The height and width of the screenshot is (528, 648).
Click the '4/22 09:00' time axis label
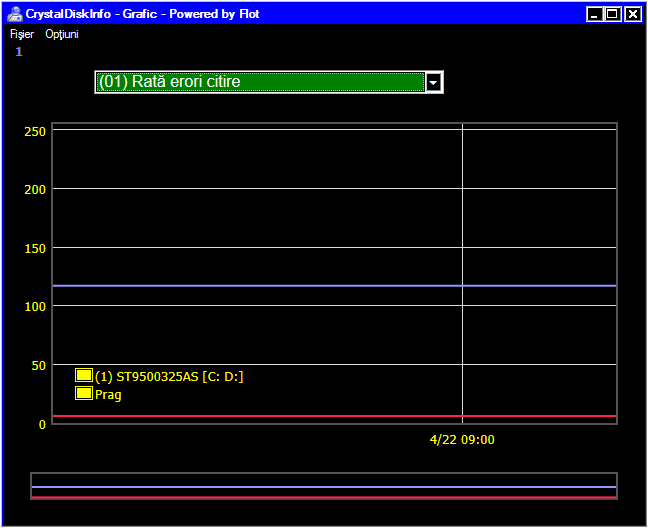462,439
